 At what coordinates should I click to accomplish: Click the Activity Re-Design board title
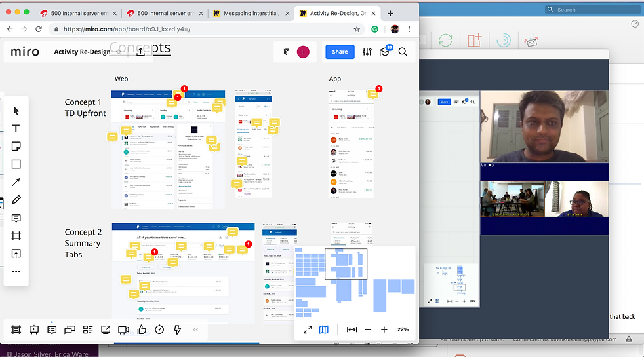[82, 52]
